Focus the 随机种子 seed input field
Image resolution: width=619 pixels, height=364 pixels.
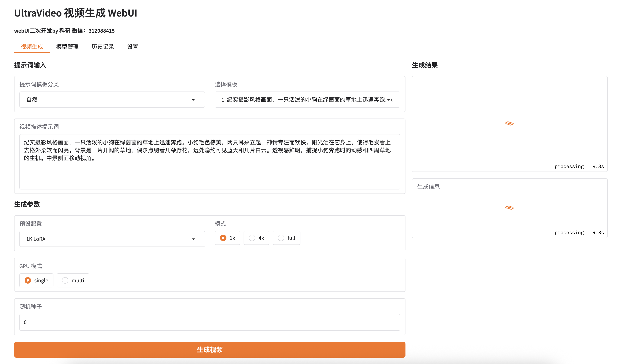pyautogui.click(x=209, y=322)
